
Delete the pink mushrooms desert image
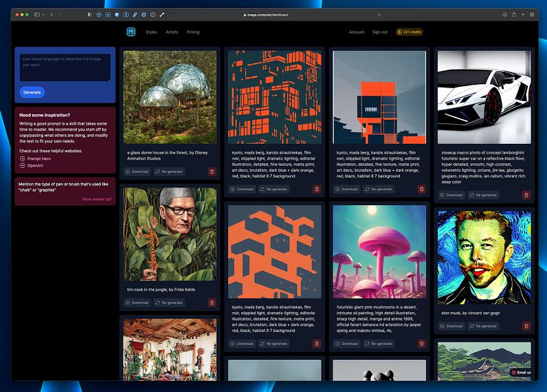(x=421, y=343)
